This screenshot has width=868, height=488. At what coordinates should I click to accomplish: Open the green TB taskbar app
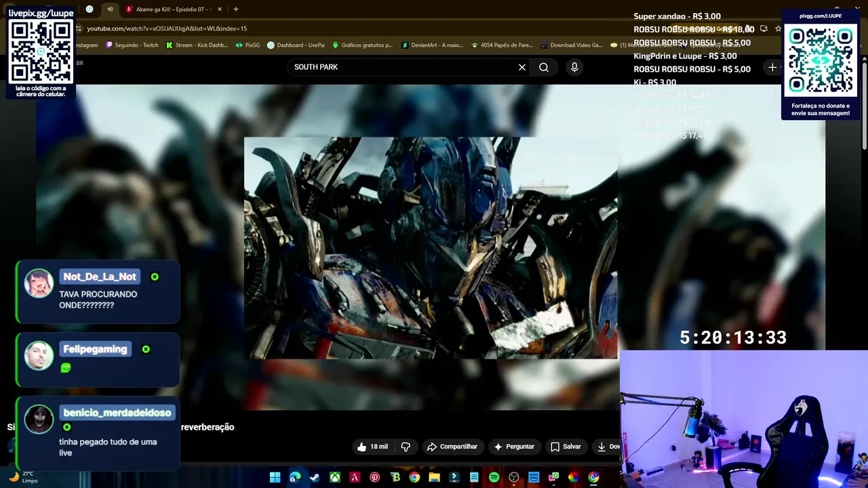(395, 477)
